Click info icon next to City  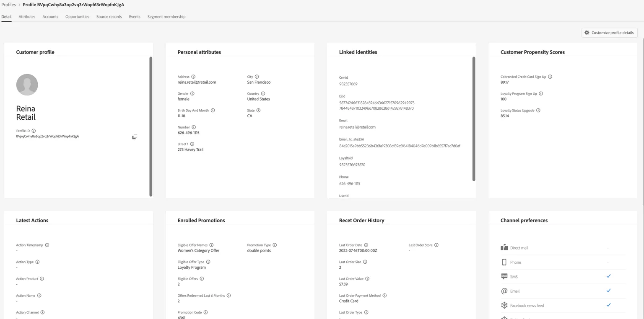(257, 77)
